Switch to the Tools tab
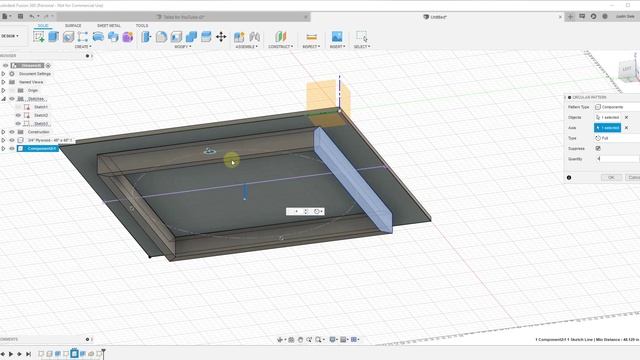This screenshot has width=640, height=360. [142, 26]
